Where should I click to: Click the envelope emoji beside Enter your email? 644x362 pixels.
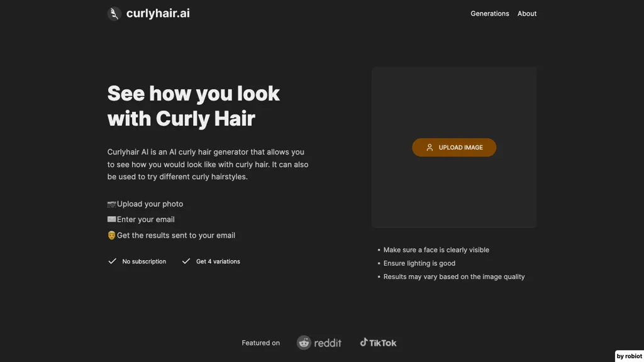(x=111, y=219)
